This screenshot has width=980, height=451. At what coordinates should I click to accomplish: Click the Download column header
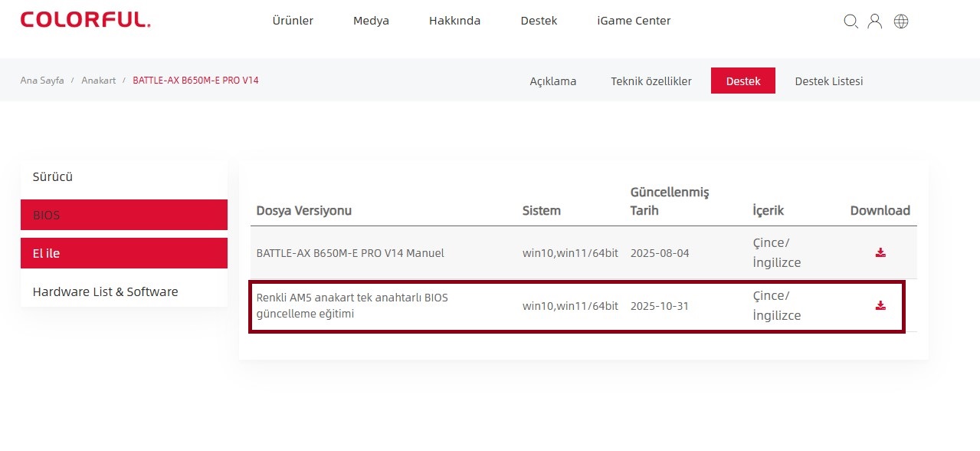(x=880, y=210)
